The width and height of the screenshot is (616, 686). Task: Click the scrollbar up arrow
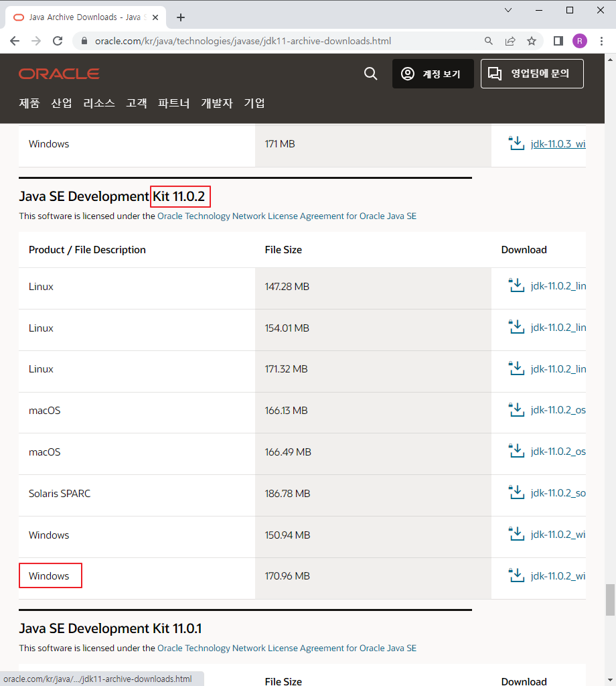[611, 59]
